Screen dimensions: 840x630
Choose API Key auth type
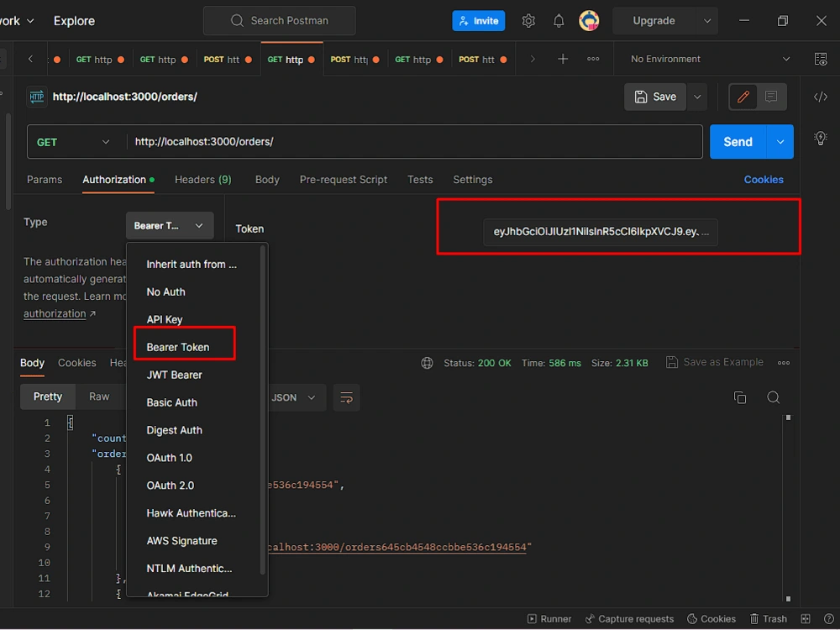(165, 320)
